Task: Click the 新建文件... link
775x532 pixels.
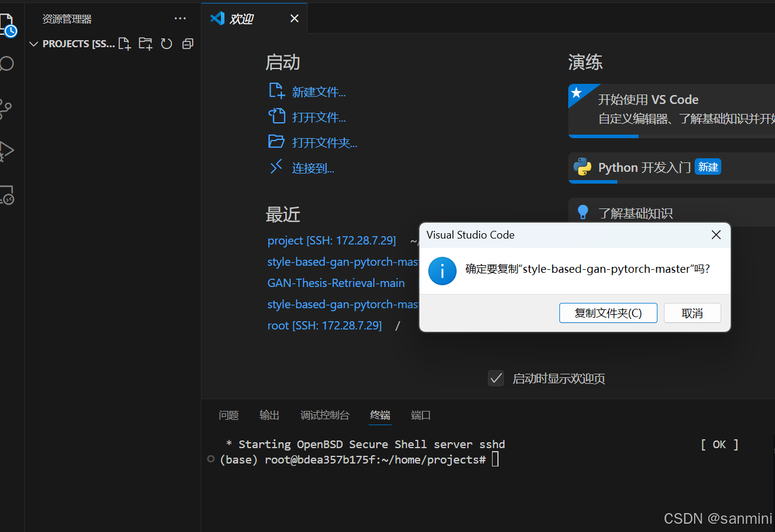Action: [319, 92]
